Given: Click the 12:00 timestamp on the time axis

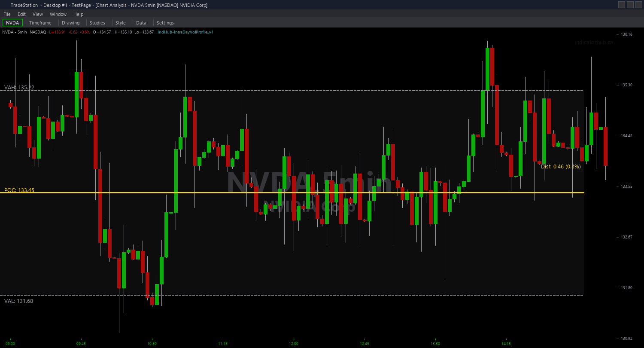Looking at the screenshot, I should point(294,343).
